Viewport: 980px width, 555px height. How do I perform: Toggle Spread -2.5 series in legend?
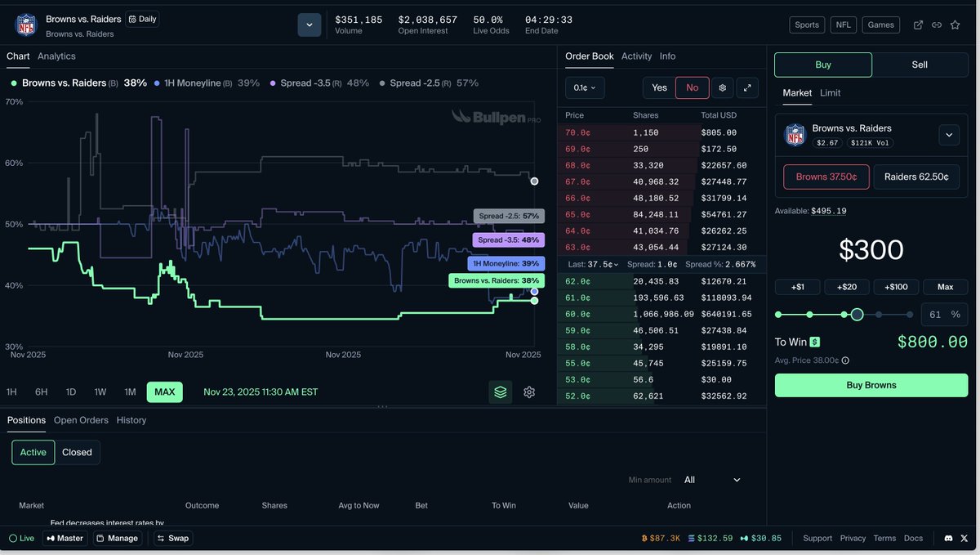coord(429,83)
